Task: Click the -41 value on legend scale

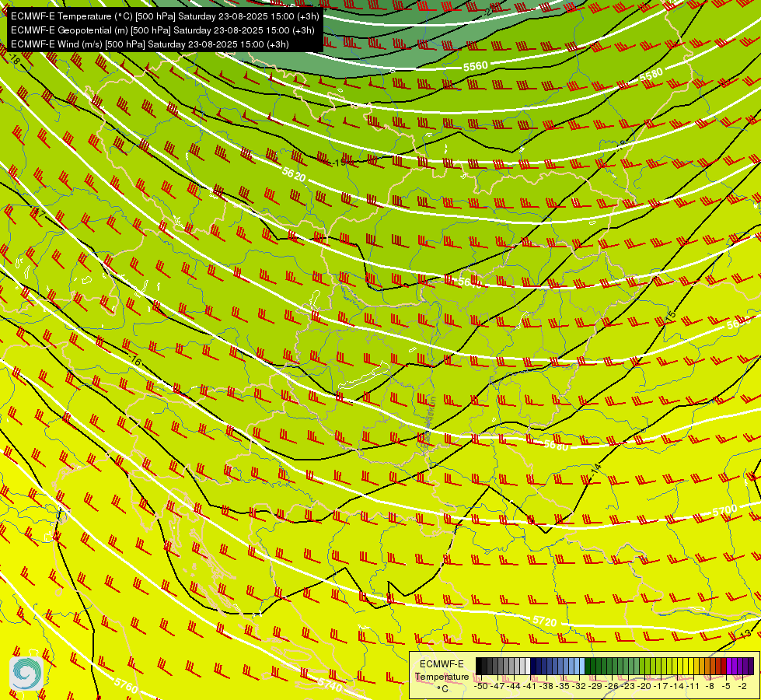Action: pyautogui.click(x=529, y=686)
